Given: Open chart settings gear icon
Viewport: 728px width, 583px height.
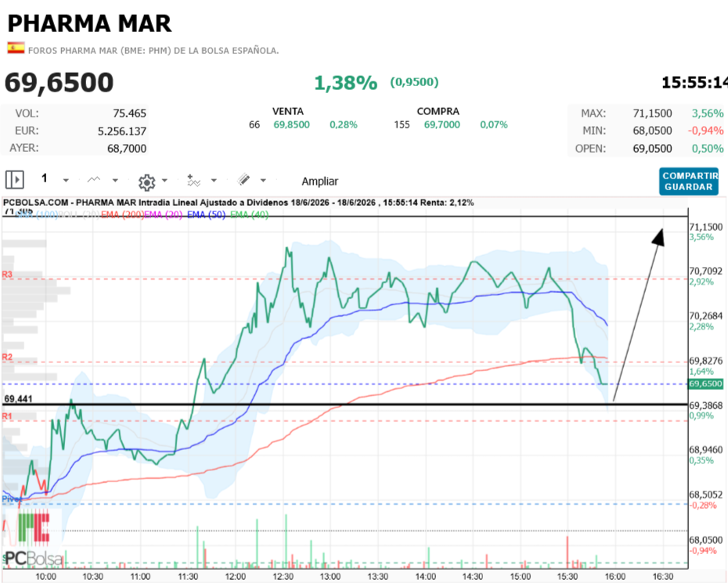Looking at the screenshot, I should tap(146, 182).
